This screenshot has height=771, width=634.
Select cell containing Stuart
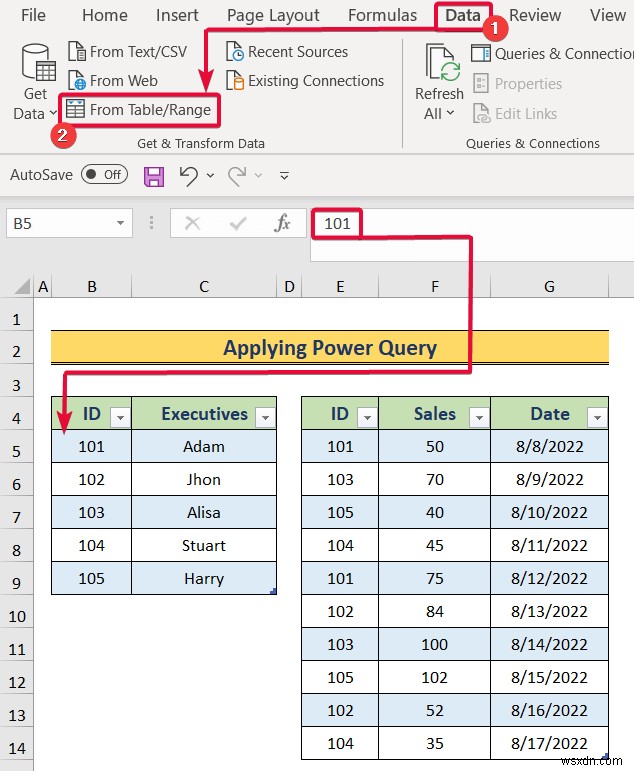[204, 545]
